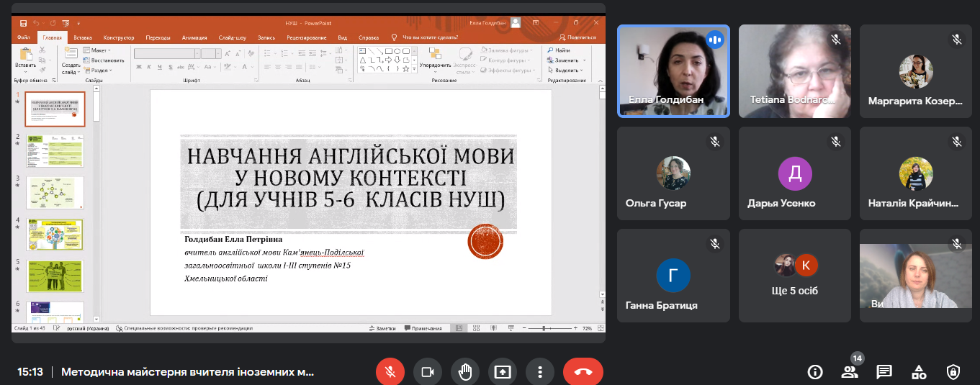Expand the Выделить dropdown
The image size is (980, 385).
(x=570, y=71)
